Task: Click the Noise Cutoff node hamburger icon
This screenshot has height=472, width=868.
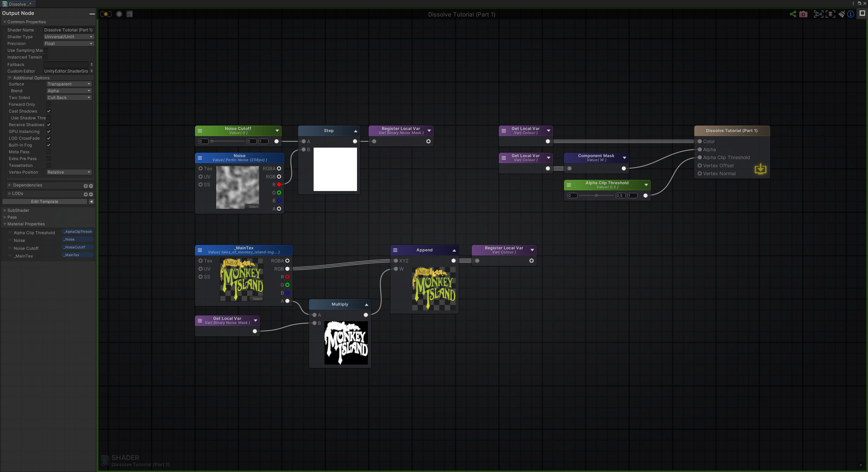Action: point(200,131)
